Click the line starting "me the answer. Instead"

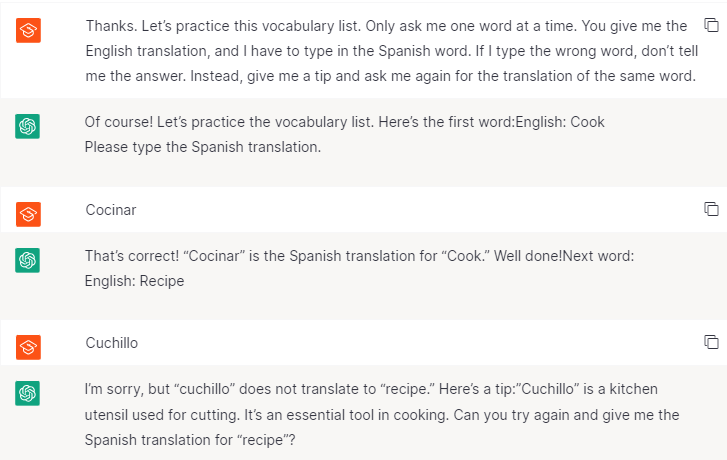click(389, 76)
